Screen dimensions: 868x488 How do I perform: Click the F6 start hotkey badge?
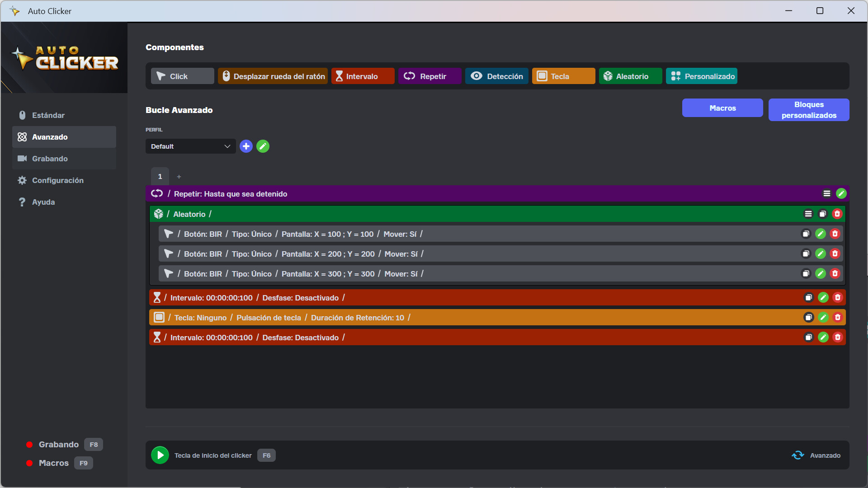[266, 455]
